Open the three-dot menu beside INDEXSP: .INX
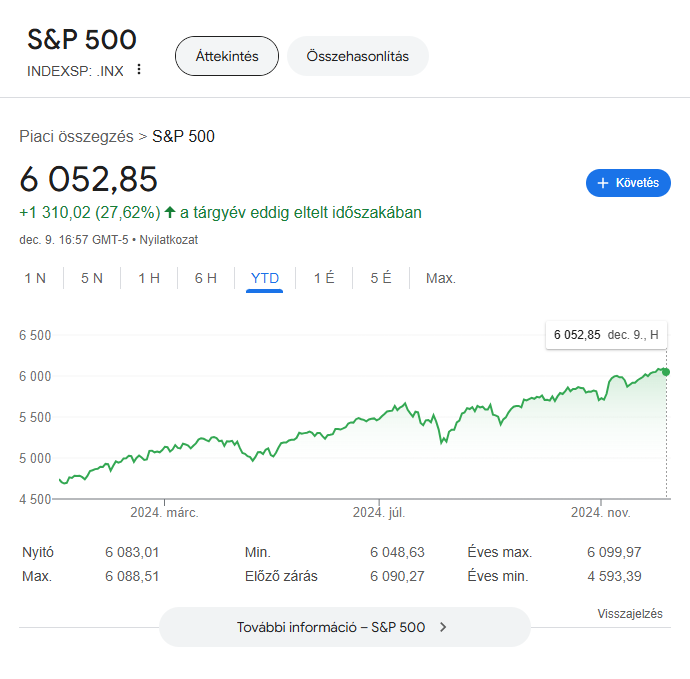The image size is (690, 679). point(139,69)
